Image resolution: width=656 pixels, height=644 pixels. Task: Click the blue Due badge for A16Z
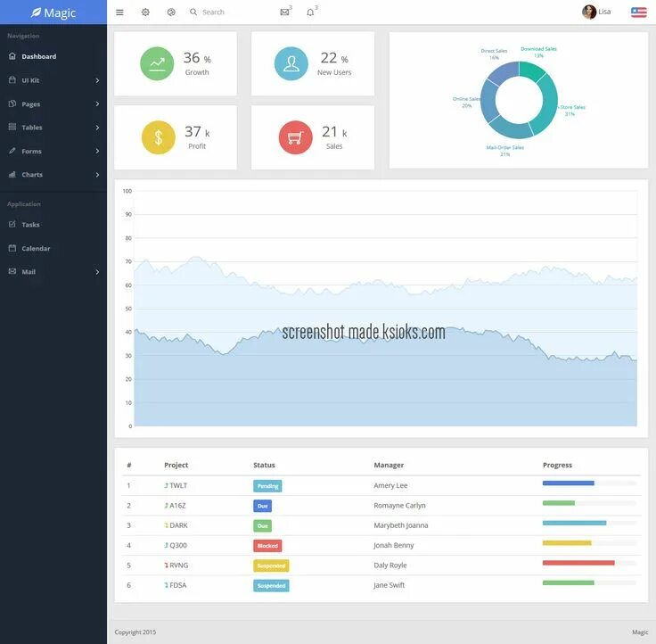click(262, 506)
